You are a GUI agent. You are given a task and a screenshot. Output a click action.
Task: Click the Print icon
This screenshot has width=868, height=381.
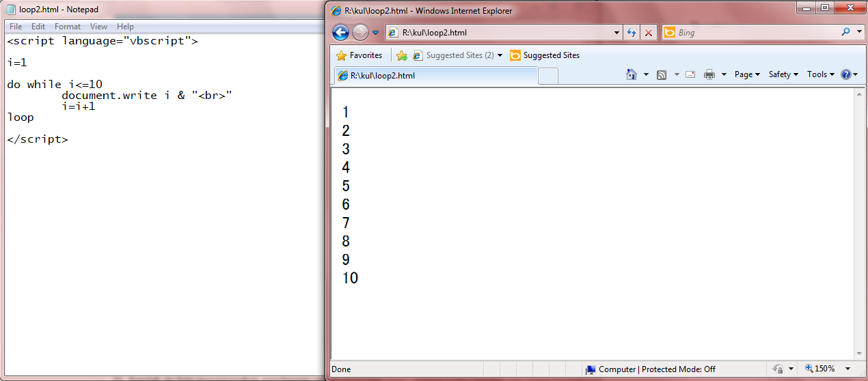click(710, 74)
